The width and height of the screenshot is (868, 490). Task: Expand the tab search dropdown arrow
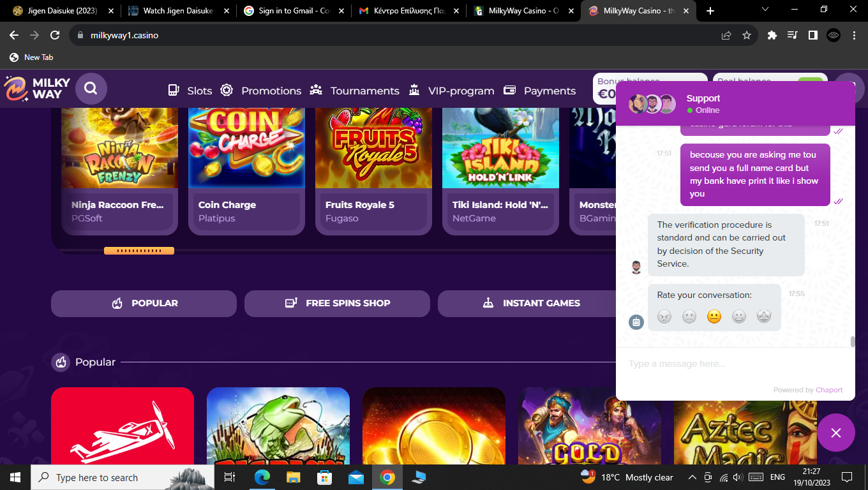(765, 10)
